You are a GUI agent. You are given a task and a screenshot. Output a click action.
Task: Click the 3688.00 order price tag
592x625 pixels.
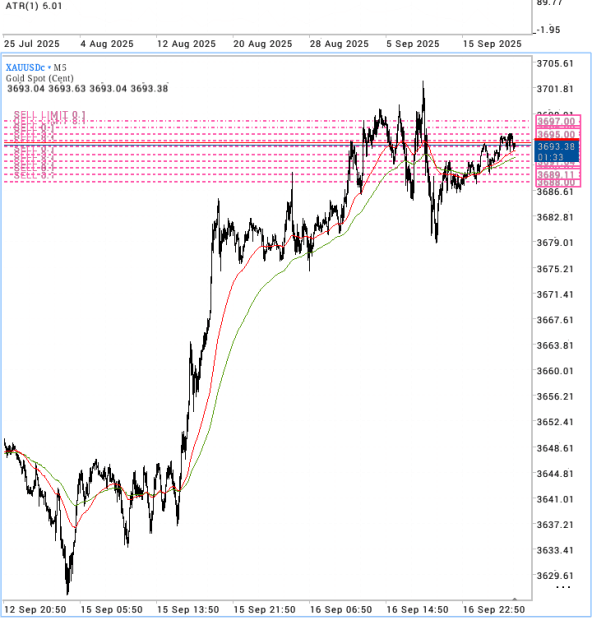556,183
